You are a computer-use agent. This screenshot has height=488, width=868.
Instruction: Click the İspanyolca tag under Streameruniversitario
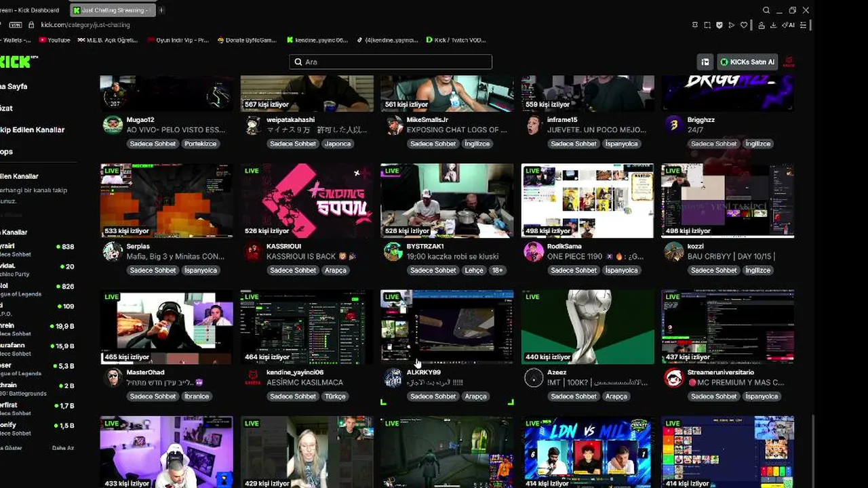click(x=762, y=396)
